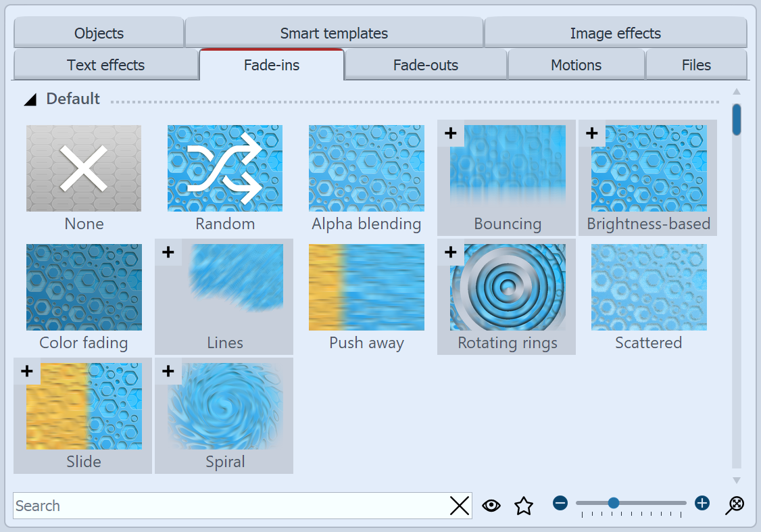The height and width of the screenshot is (532, 761).
Task: Toggle the favorites star icon
Action: click(524, 506)
